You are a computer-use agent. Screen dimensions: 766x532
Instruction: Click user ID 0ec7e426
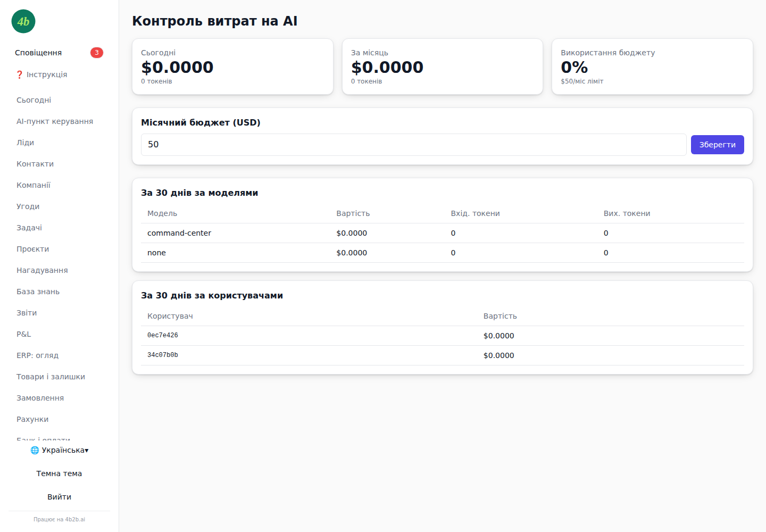click(x=163, y=335)
